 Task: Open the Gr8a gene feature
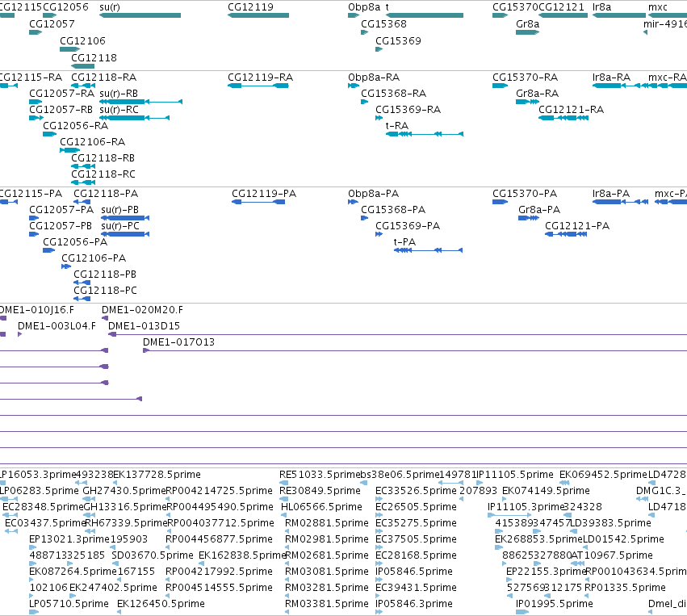click(x=527, y=32)
